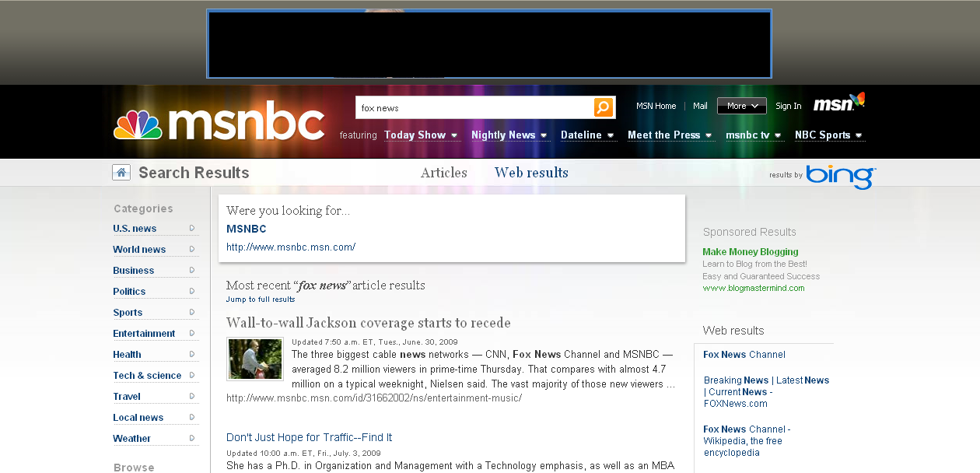Viewport: 980px width, 473px height.
Task: Click the MSN butterfly logo
Action: click(x=839, y=103)
